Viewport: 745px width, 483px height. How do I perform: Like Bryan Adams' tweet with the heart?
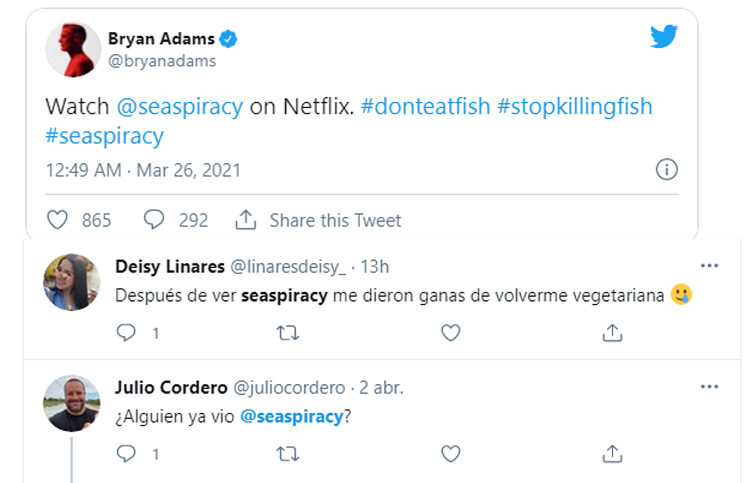(x=58, y=220)
